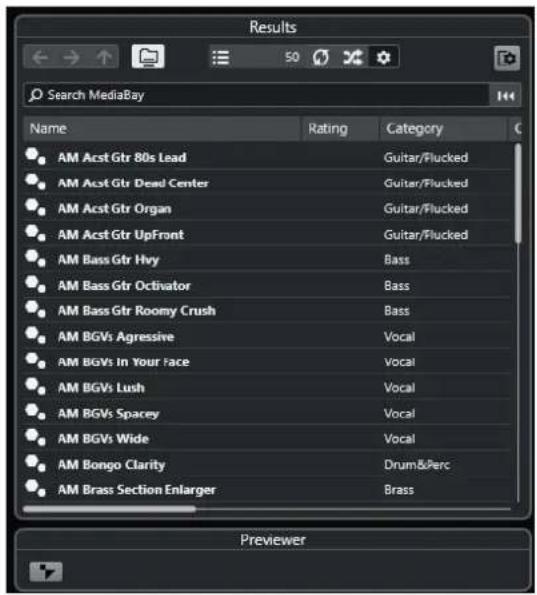Click preset icon beside AM Bass Gtr Hvy
Viewport: 537px width, 595px height.
tap(35, 259)
